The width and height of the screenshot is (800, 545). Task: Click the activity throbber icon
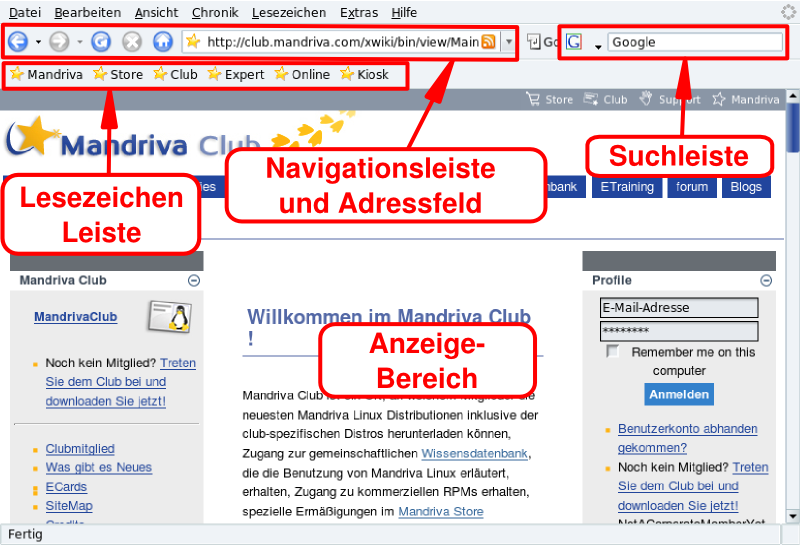click(789, 12)
